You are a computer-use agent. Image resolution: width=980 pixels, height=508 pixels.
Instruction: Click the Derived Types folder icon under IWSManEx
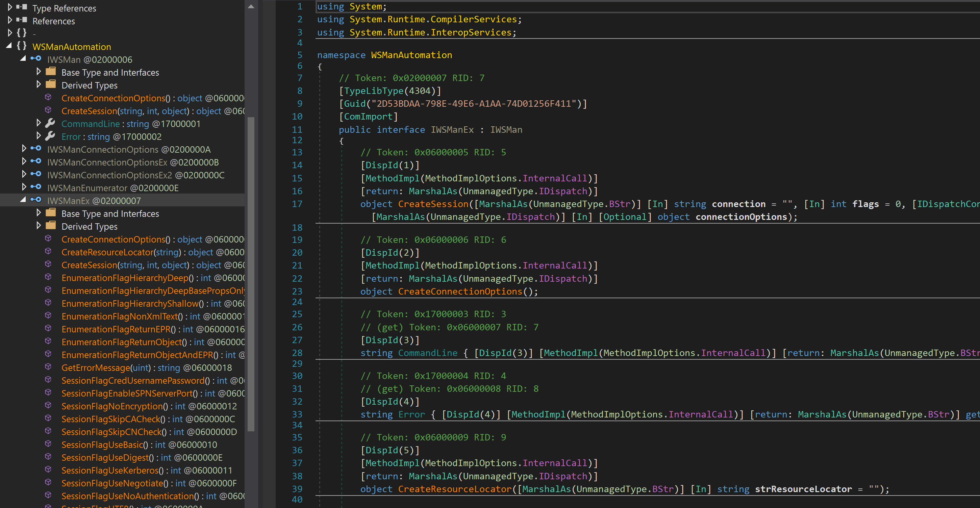(51, 226)
